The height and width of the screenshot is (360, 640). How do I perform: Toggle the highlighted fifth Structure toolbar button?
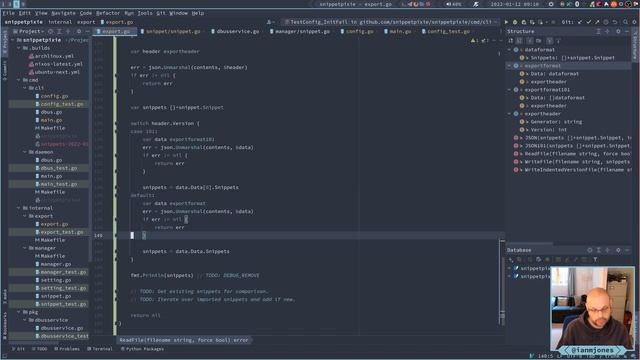[x=549, y=41]
